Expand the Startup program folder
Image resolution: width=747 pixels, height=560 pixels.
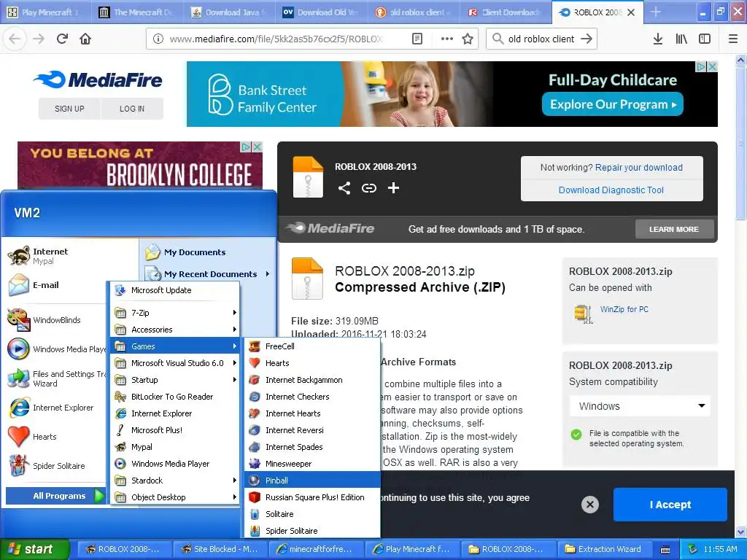175,379
